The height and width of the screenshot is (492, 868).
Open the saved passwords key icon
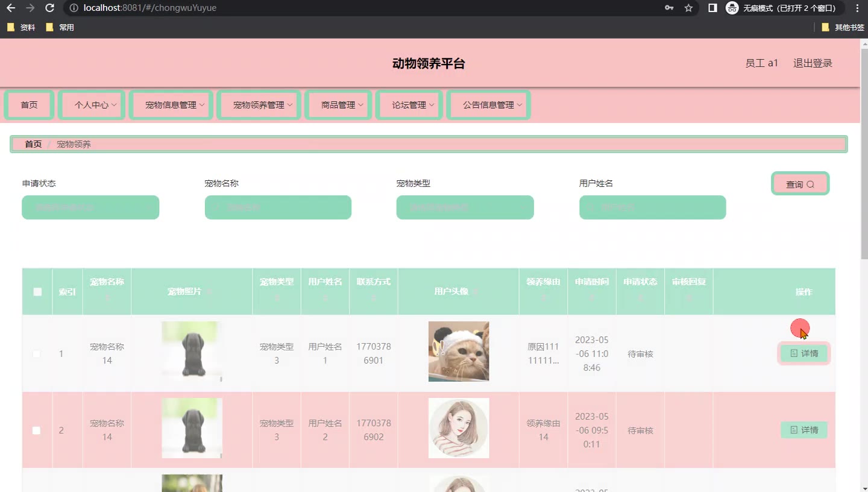(x=669, y=8)
